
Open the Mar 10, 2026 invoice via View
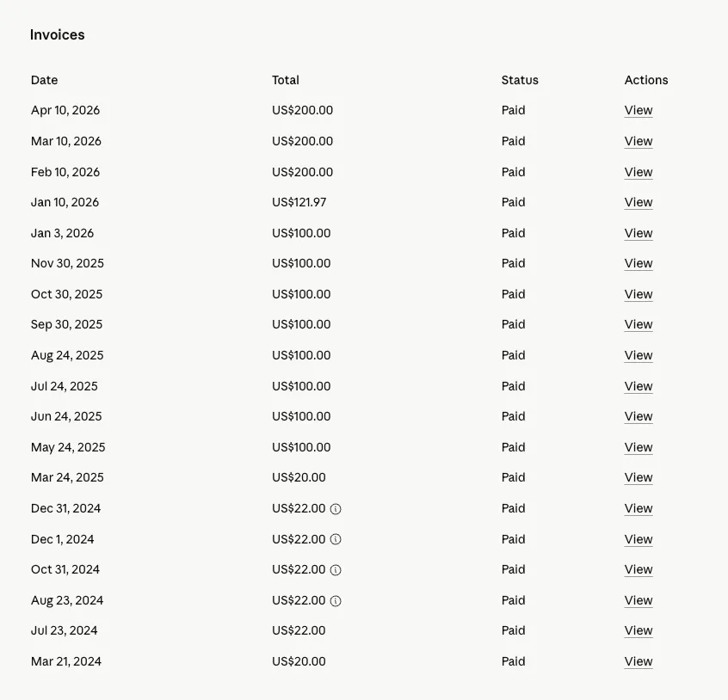click(x=638, y=141)
